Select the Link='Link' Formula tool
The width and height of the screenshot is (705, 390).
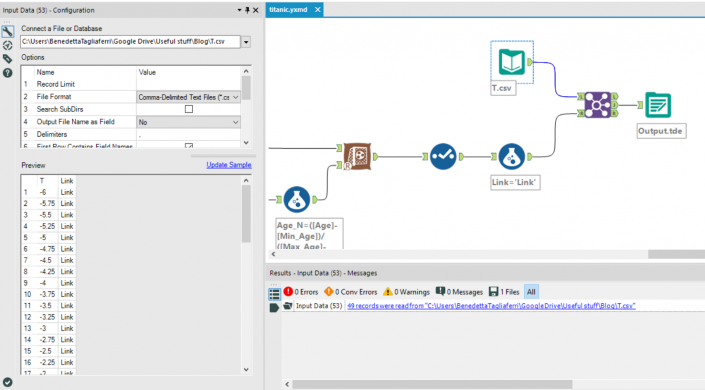(x=511, y=157)
